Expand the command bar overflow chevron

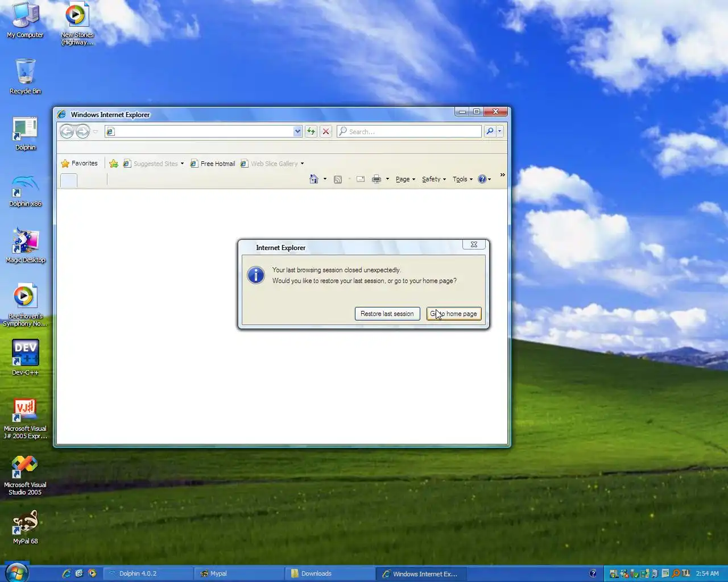point(503,175)
